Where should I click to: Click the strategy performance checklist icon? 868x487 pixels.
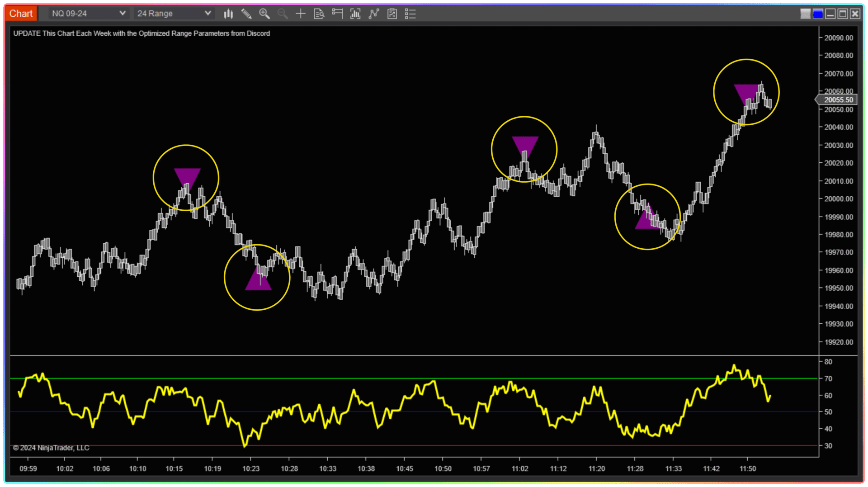click(x=392, y=14)
